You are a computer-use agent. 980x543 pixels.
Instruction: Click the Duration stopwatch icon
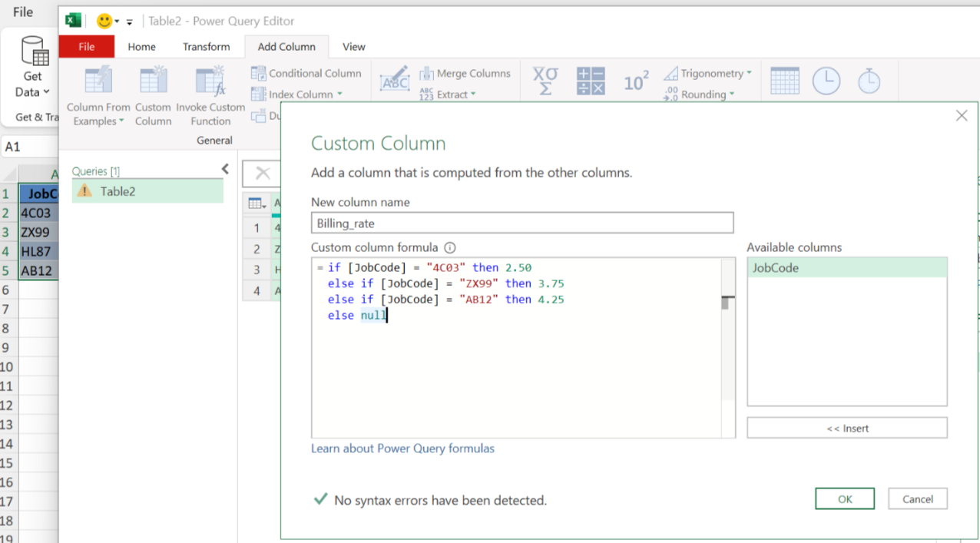pyautogui.click(x=869, y=81)
